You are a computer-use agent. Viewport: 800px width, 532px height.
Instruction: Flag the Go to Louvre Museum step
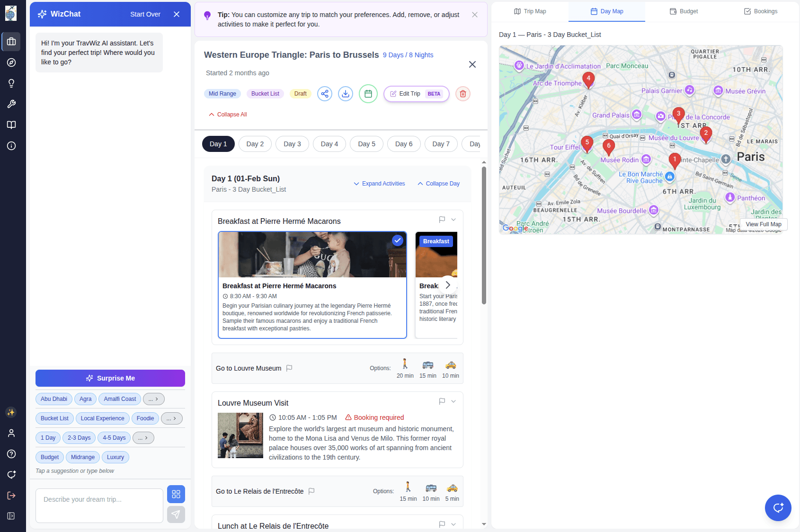point(289,368)
